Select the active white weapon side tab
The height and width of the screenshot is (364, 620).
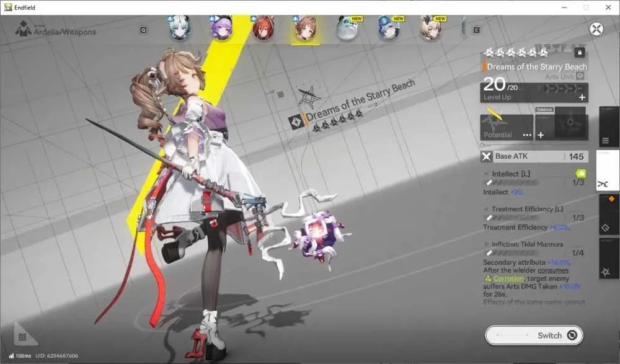pyautogui.click(x=608, y=171)
